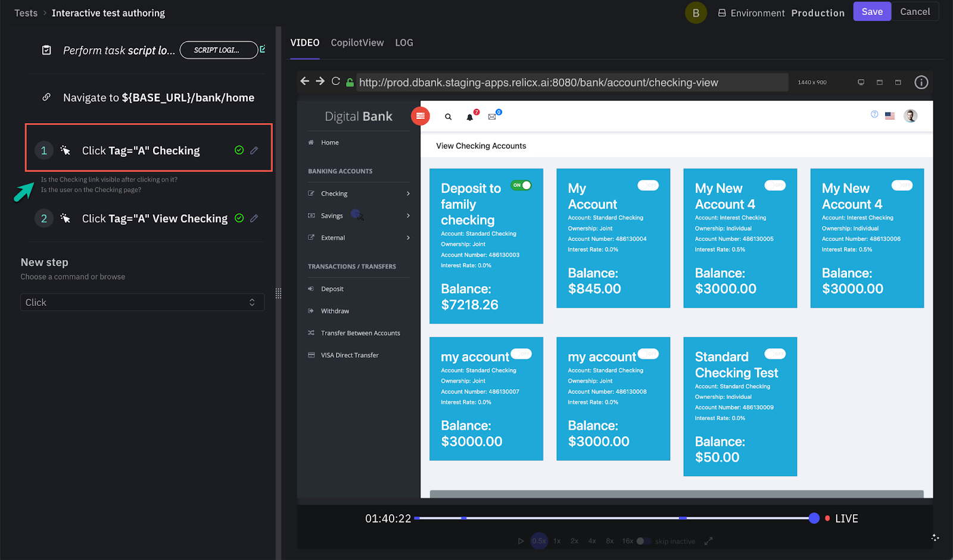Open the notification bell with 7 alerts
The image size is (953, 560).
[470, 117]
